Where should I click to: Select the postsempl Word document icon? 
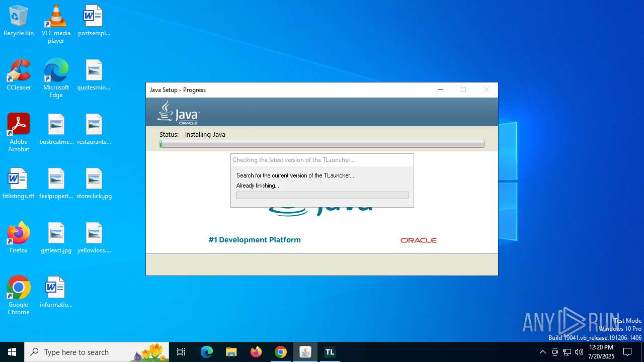94,21
